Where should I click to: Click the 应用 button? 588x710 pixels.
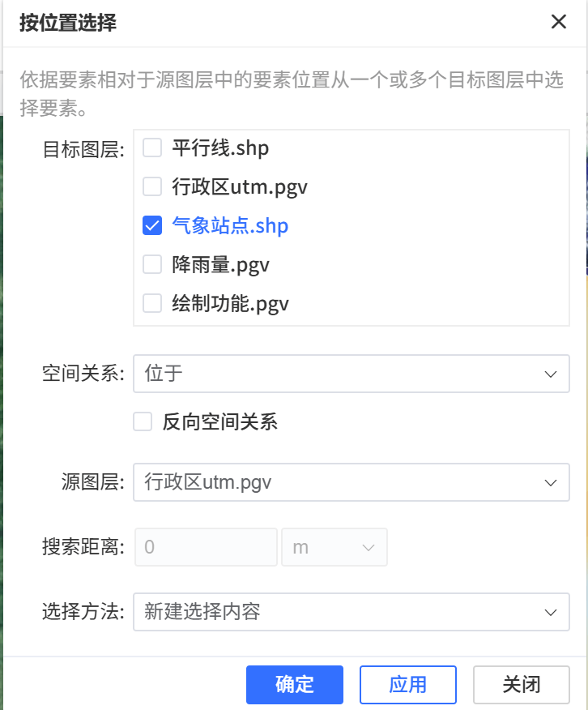(x=408, y=684)
